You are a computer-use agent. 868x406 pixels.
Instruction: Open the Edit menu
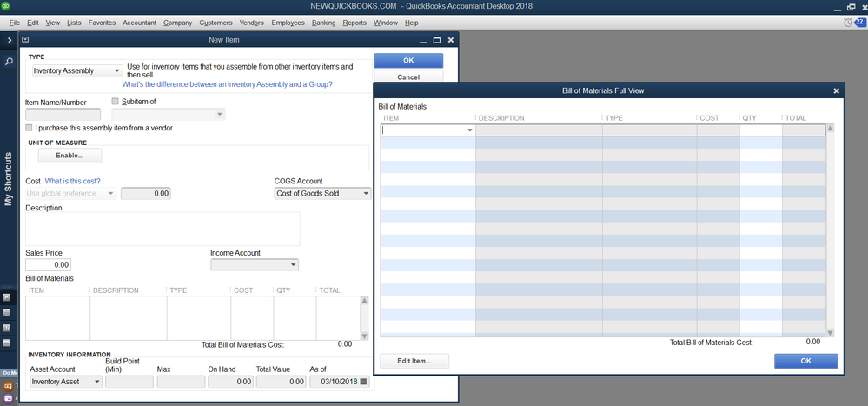[33, 23]
